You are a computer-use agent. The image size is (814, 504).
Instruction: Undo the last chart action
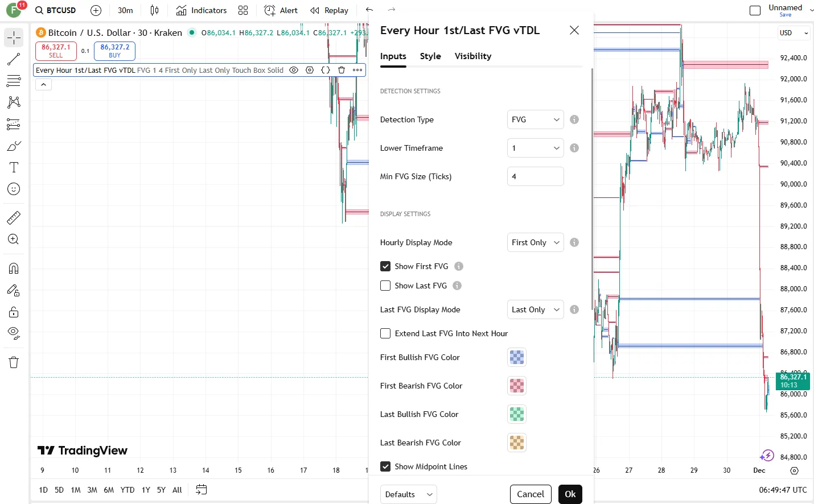369,10
